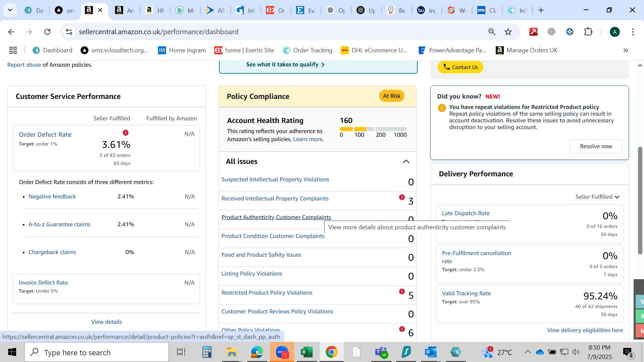Launch Calculator from the taskbar

207,352
